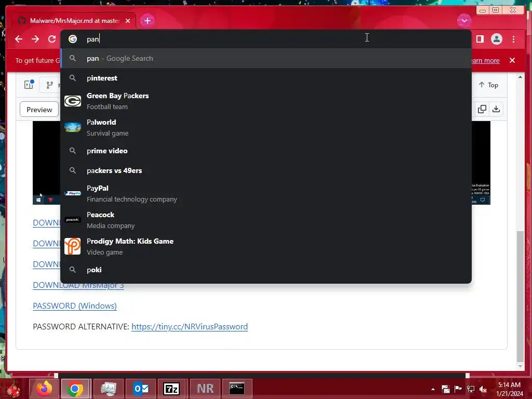Copy raw file contents icon
Image resolution: width=532 pixels, height=399 pixels.
482,109
